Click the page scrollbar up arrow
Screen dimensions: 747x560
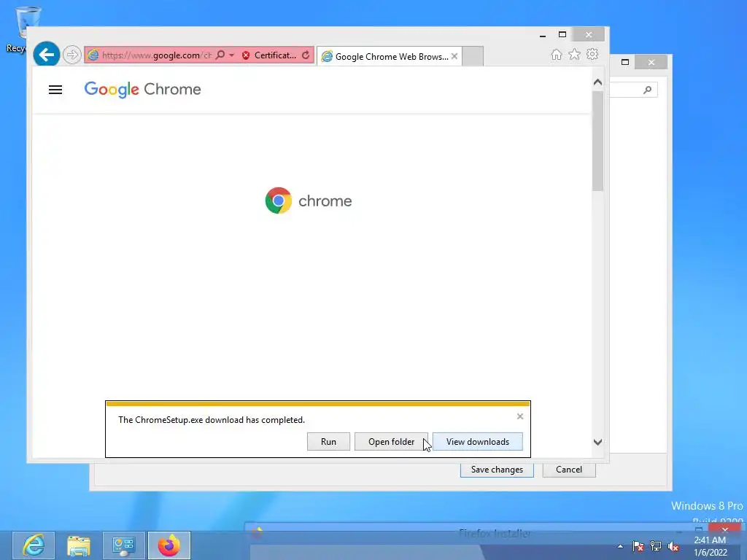point(598,82)
